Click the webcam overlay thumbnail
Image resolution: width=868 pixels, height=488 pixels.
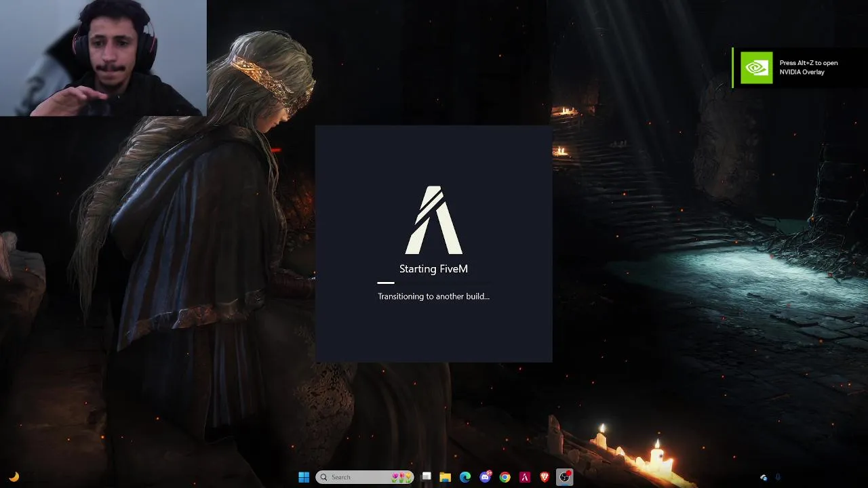103,58
